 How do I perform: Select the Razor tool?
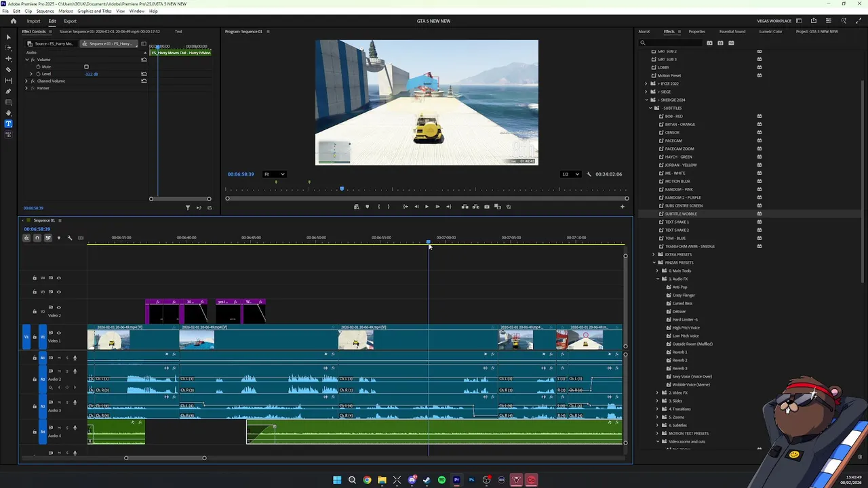8,69
